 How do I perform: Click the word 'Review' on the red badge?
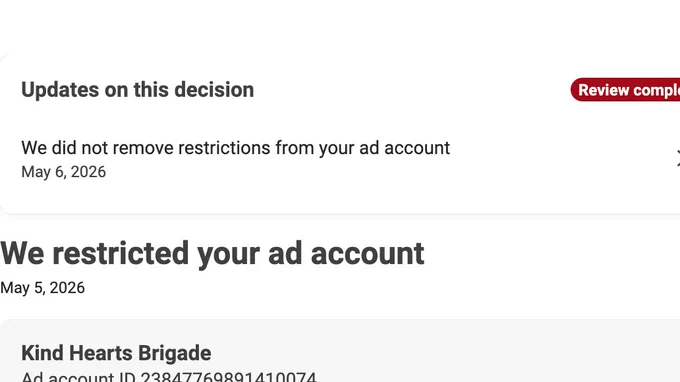point(601,90)
